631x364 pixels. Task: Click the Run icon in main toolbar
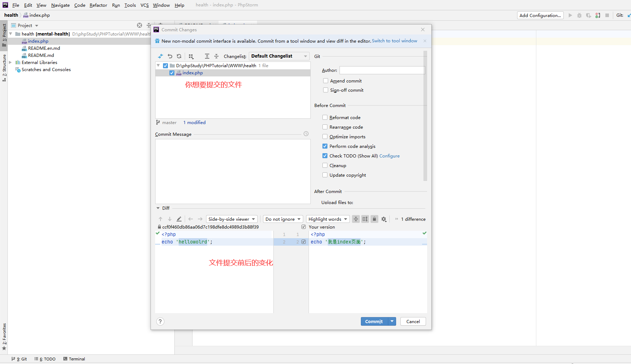(570, 15)
